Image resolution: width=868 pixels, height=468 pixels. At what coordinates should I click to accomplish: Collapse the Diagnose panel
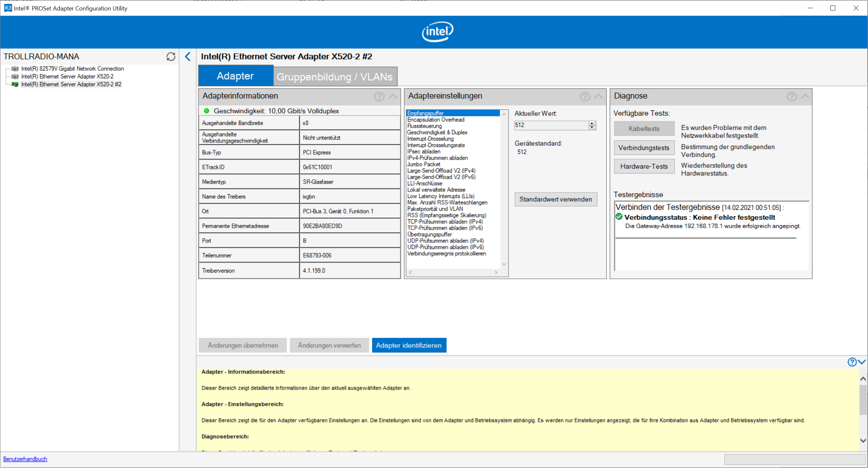coord(805,96)
